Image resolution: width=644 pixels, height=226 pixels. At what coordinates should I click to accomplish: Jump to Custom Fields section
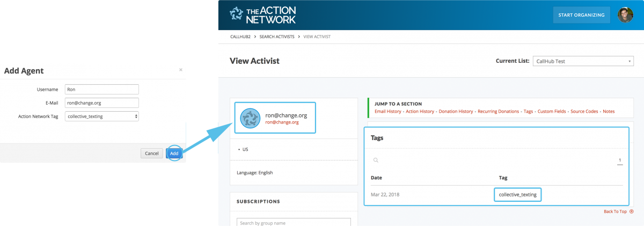click(x=552, y=111)
